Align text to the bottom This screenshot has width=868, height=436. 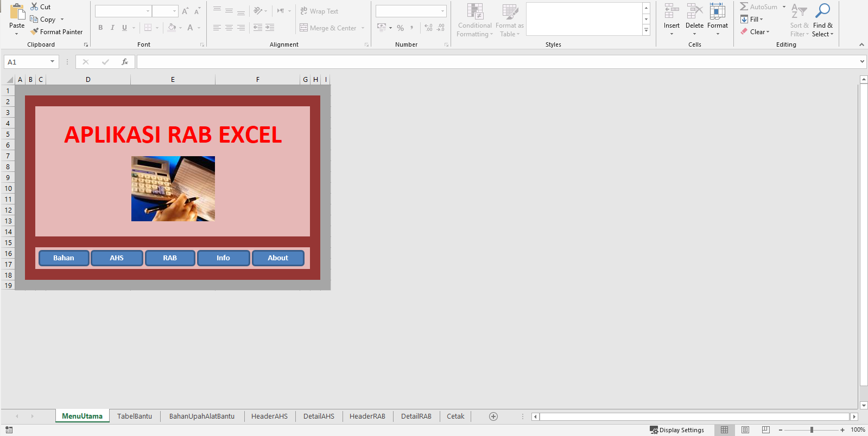pos(241,11)
